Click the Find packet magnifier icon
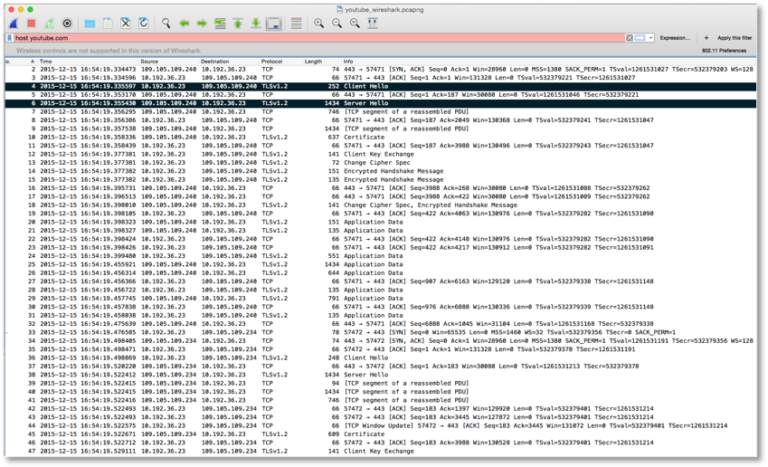This screenshot has height=467, width=768. point(167,21)
